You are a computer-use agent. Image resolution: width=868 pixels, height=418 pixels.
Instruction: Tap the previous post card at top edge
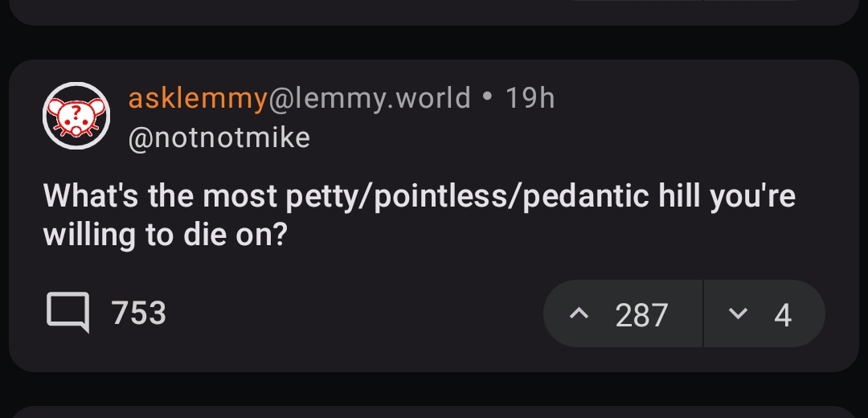pyautogui.click(x=434, y=11)
